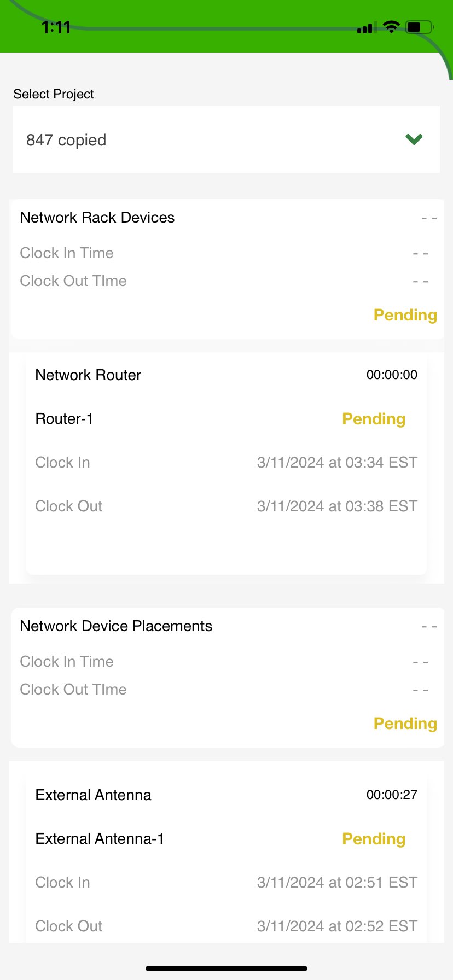
Task: Tap Pending status under Network Device Placements
Action: [405, 724]
